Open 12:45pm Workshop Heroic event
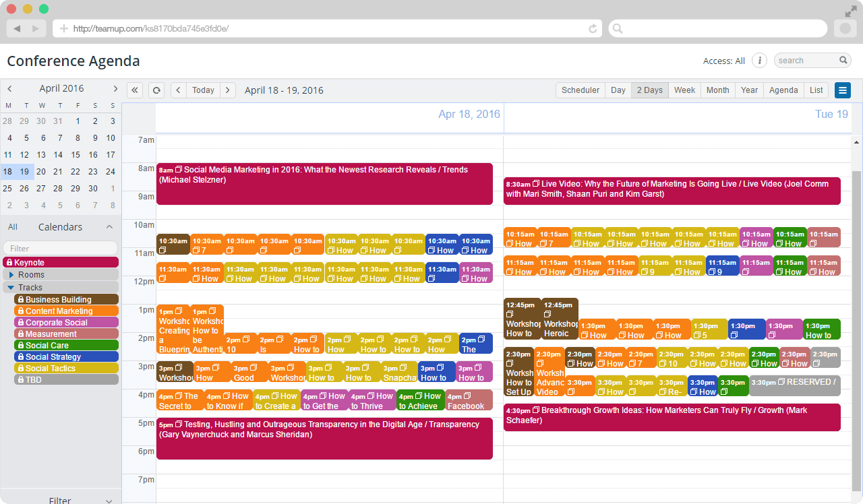The width and height of the screenshot is (863, 504). tap(560, 319)
